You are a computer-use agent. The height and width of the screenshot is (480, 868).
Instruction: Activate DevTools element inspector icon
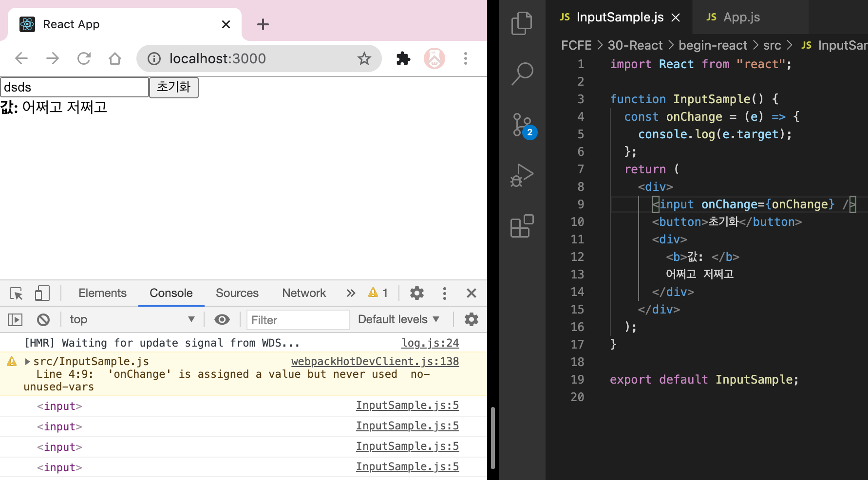[16, 293]
